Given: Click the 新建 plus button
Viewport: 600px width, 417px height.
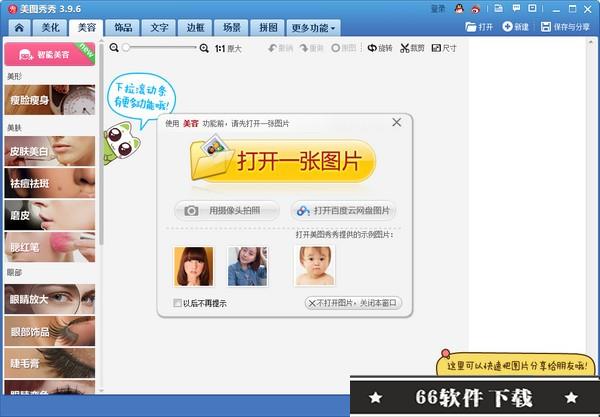Looking at the screenshot, I should click(515, 27).
